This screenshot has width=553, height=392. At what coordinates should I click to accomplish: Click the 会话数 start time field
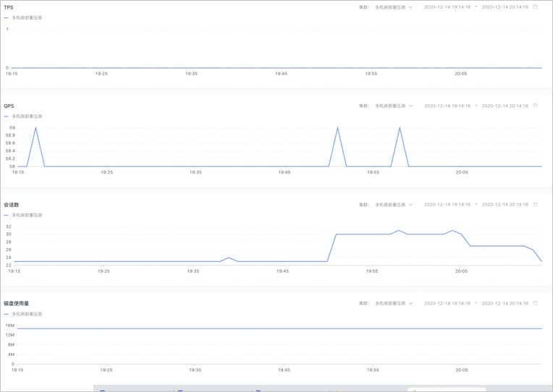tap(447, 205)
